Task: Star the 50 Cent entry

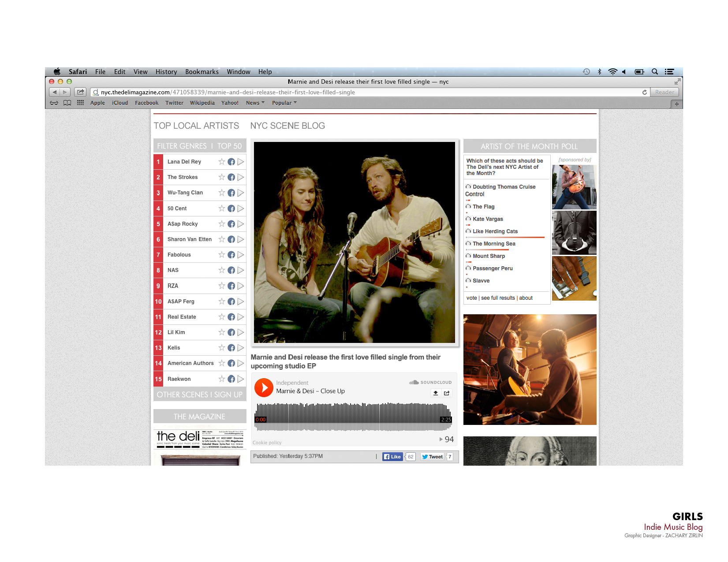Action: coord(222,208)
